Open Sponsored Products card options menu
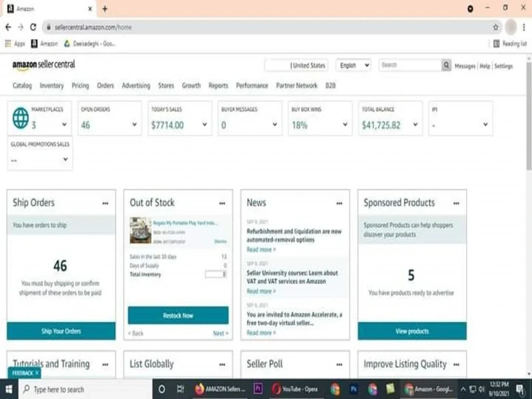 point(456,203)
